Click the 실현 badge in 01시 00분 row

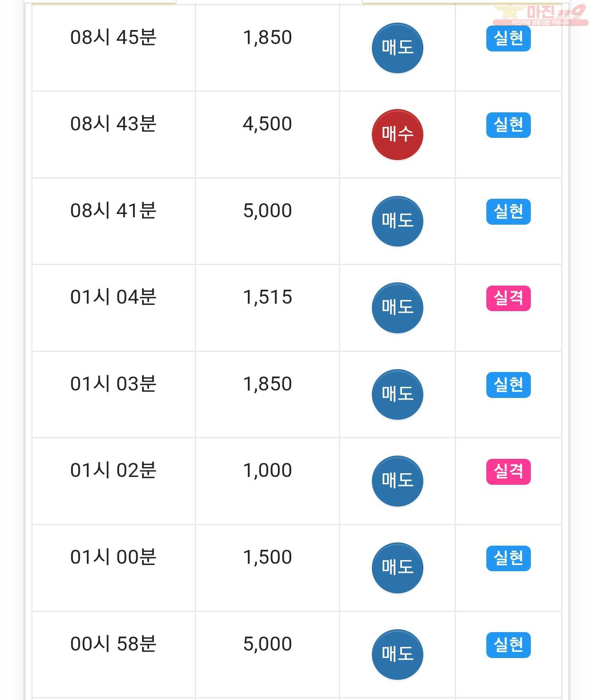(508, 558)
